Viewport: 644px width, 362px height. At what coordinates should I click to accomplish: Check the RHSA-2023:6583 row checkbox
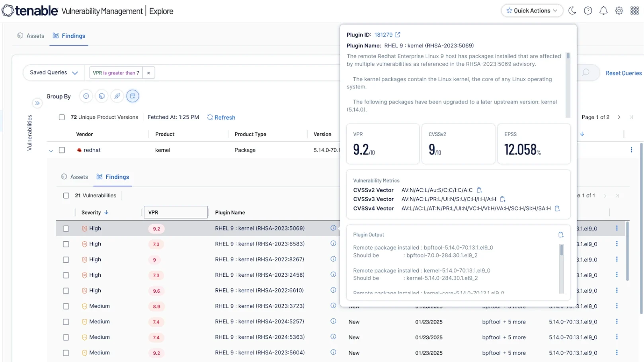[66, 244]
